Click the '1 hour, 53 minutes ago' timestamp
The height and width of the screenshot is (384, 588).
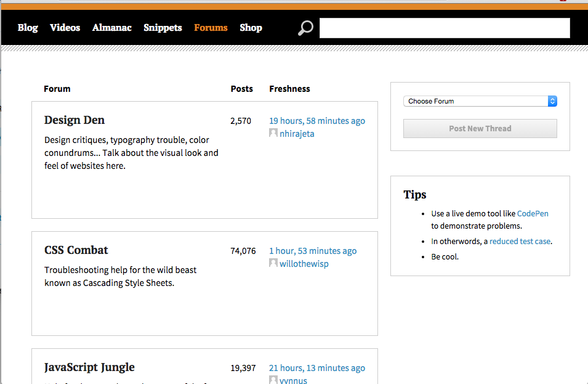click(x=313, y=250)
